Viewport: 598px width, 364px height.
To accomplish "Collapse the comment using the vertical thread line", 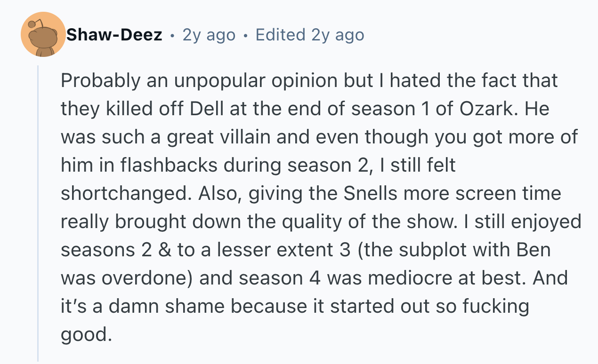I will click(x=39, y=212).
